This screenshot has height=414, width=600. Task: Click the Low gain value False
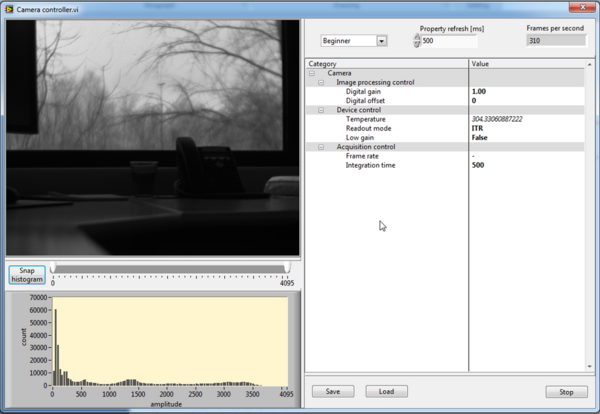click(479, 137)
